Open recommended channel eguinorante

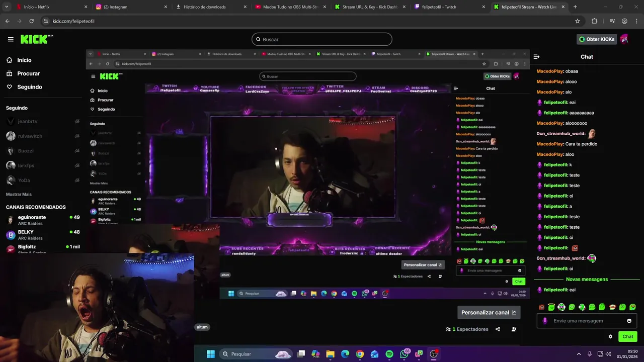(x=43, y=220)
